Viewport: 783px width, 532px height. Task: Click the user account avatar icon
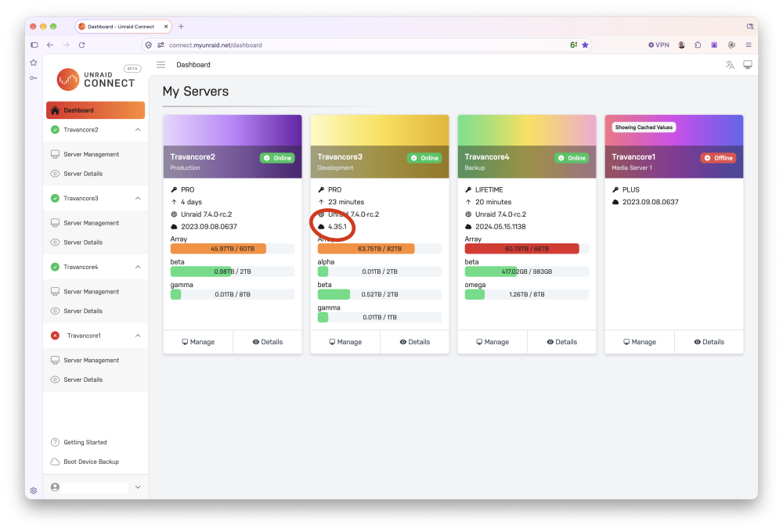point(55,487)
